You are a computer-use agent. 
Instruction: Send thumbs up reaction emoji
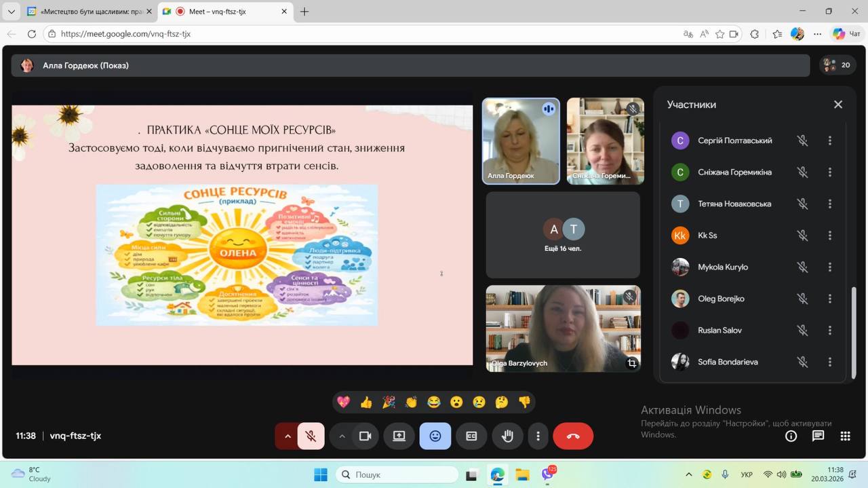pos(366,402)
